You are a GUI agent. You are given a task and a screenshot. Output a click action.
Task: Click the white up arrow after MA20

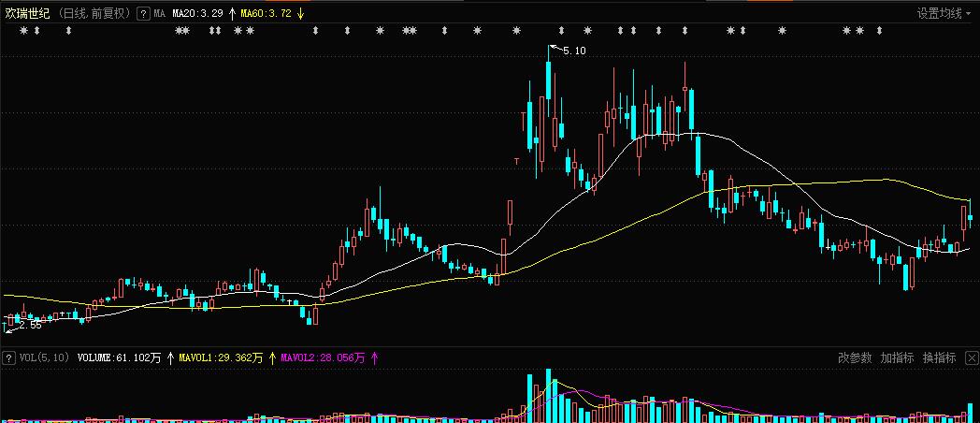coord(232,14)
